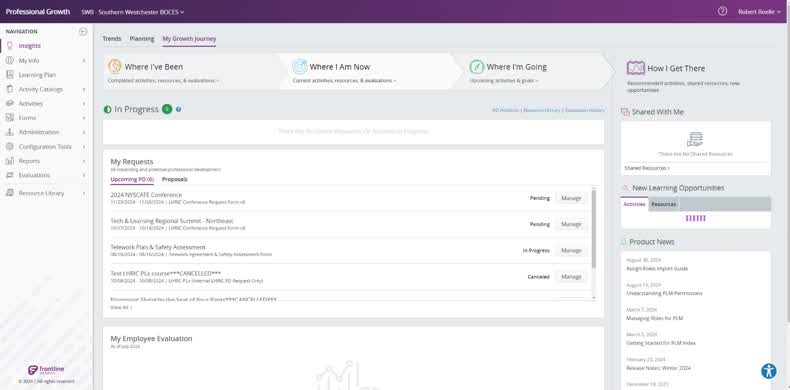Manage the 2024 NYSCATE Conference request

coord(571,198)
